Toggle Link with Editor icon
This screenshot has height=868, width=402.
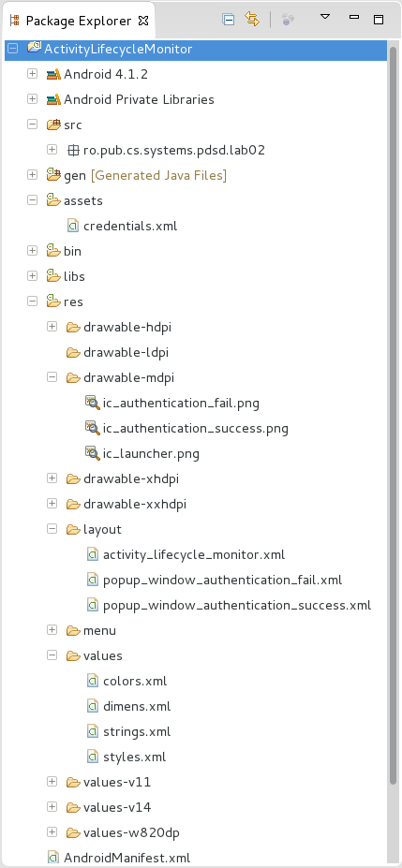coord(252,20)
